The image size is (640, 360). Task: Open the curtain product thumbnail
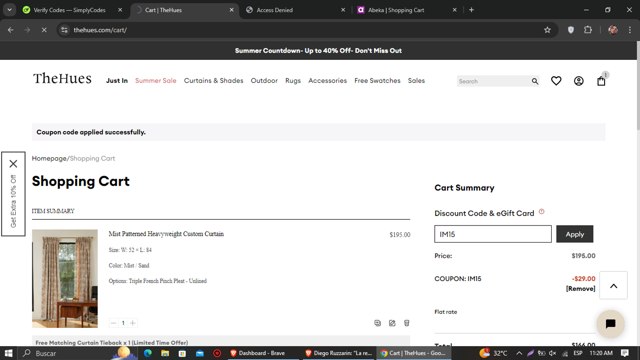click(65, 278)
